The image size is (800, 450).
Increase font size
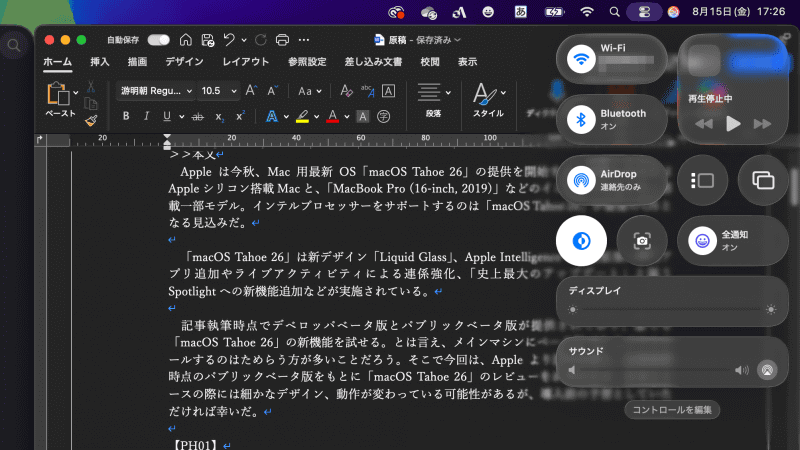pos(251,91)
